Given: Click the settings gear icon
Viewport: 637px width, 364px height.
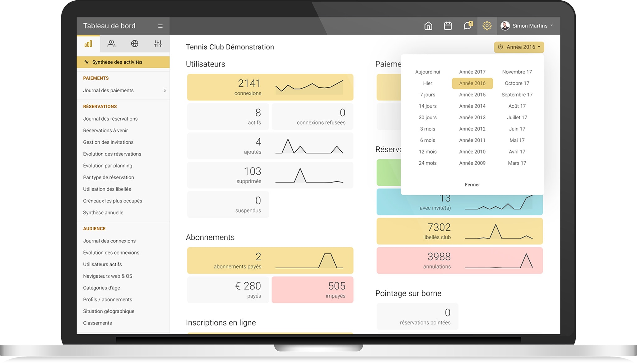Looking at the screenshot, I should coord(487,26).
